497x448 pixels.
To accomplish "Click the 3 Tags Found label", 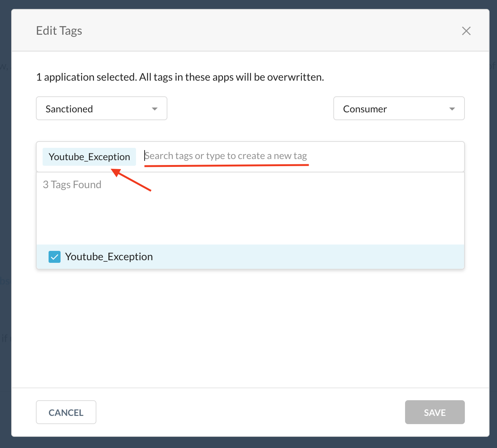I will (x=72, y=184).
